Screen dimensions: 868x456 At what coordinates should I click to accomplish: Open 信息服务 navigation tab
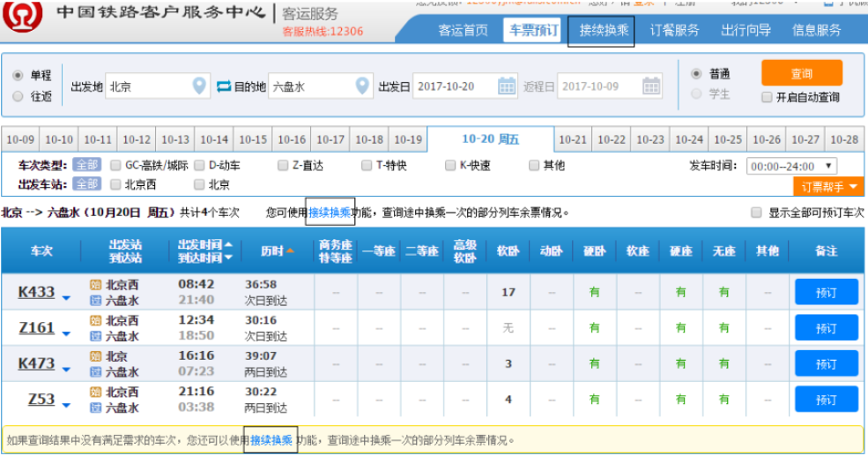(x=817, y=30)
